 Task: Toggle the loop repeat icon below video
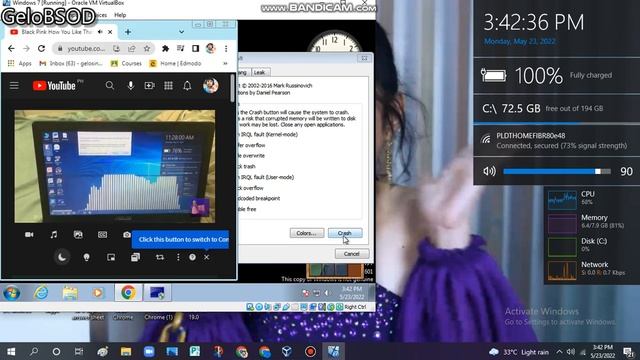[160, 257]
